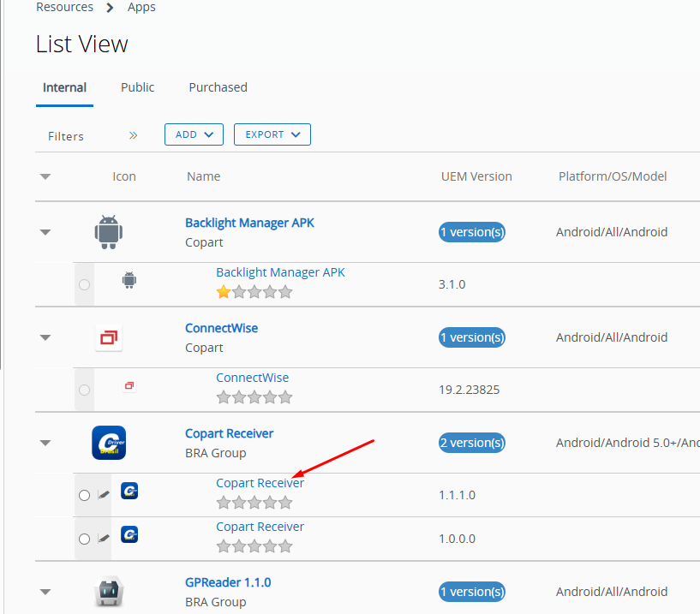Image resolution: width=700 pixels, height=614 pixels.
Task: Click the Platform/OS/Model column header
Action: click(x=613, y=176)
